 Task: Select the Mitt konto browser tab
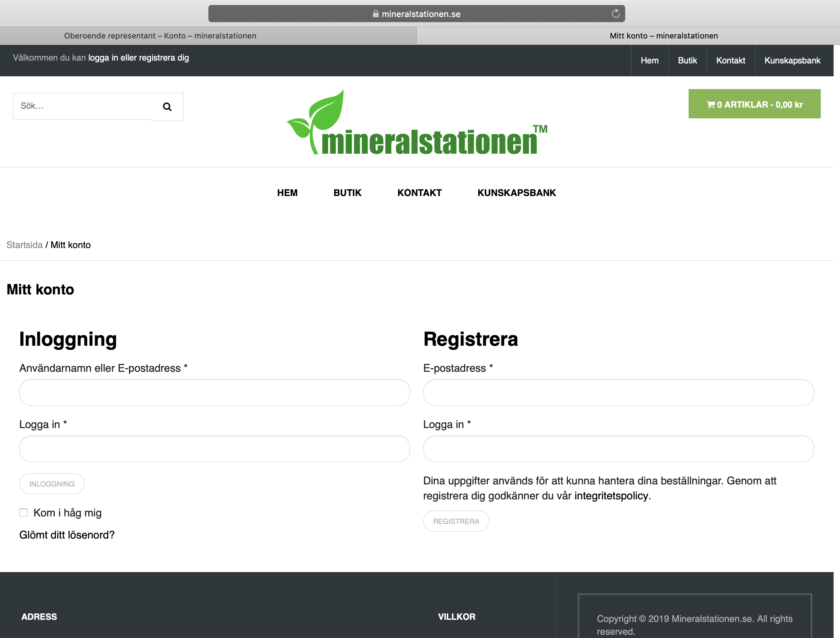point(628,36)
